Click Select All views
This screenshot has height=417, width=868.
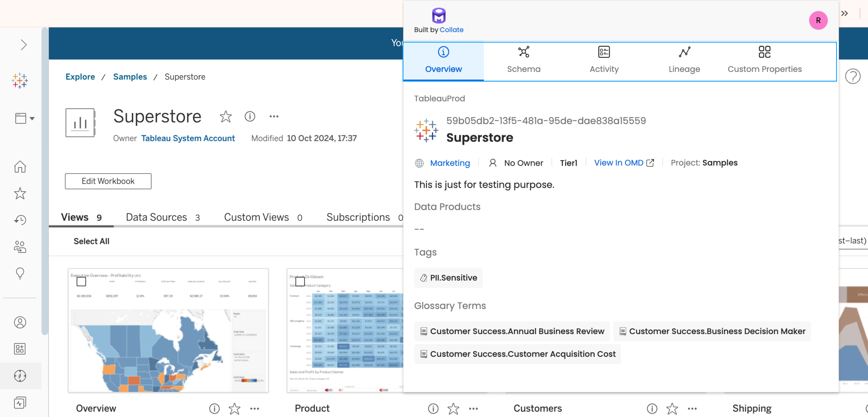[91, 241]
